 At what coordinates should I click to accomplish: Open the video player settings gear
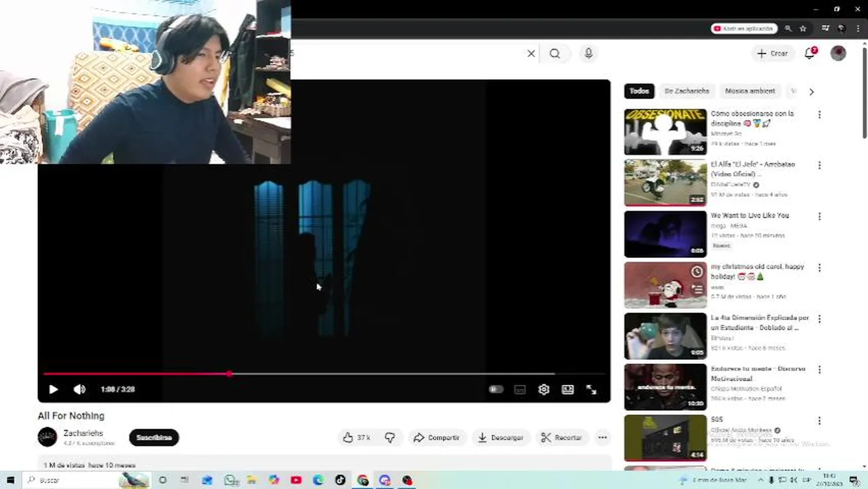pyautogui.click(x=543, y=389)
